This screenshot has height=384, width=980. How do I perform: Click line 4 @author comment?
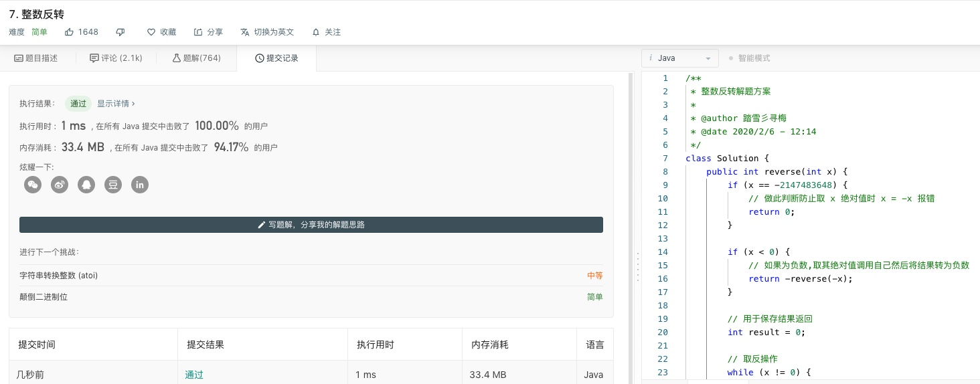click(x=738, y=118)
